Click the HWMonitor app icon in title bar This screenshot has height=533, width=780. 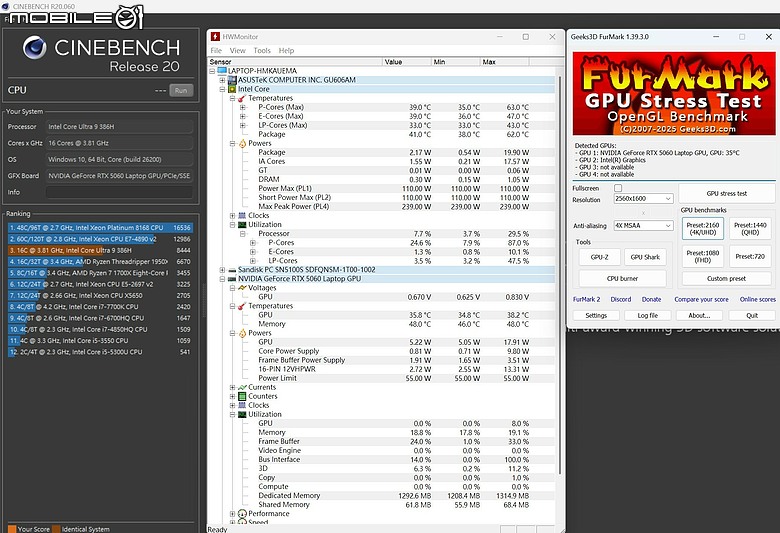pos(215,37)
